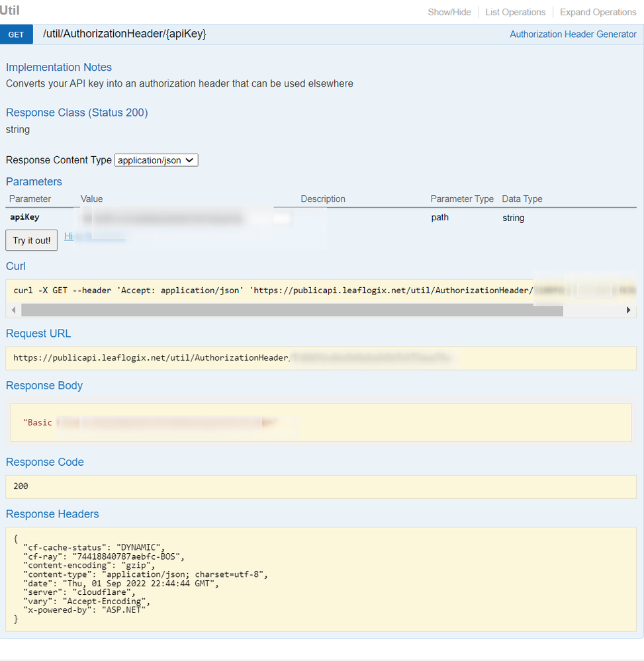Click the Curl horizontal scrollbar thumb
This screenshot has height=661, width=644.
(291, 310)
